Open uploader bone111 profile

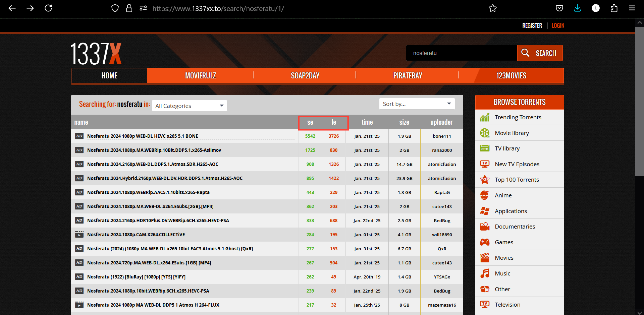pos(442,136)
